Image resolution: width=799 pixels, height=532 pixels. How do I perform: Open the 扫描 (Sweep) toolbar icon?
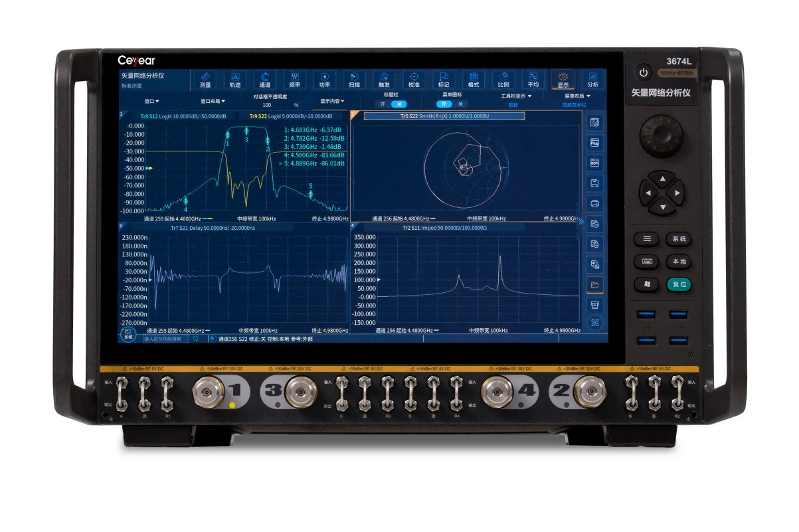354,80
